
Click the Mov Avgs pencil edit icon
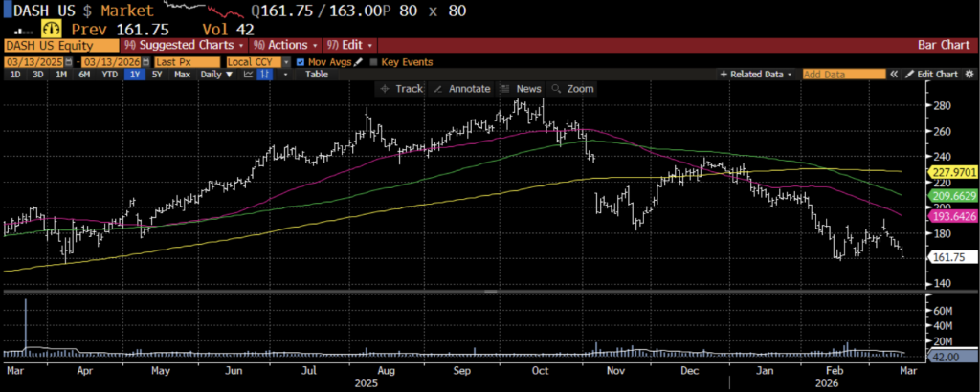point(358,62)
